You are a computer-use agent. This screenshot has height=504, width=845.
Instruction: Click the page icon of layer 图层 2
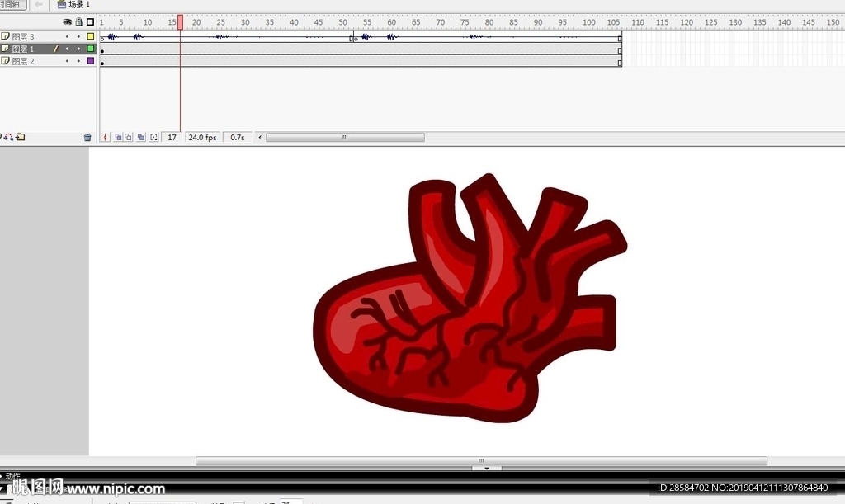coord(5,61)
